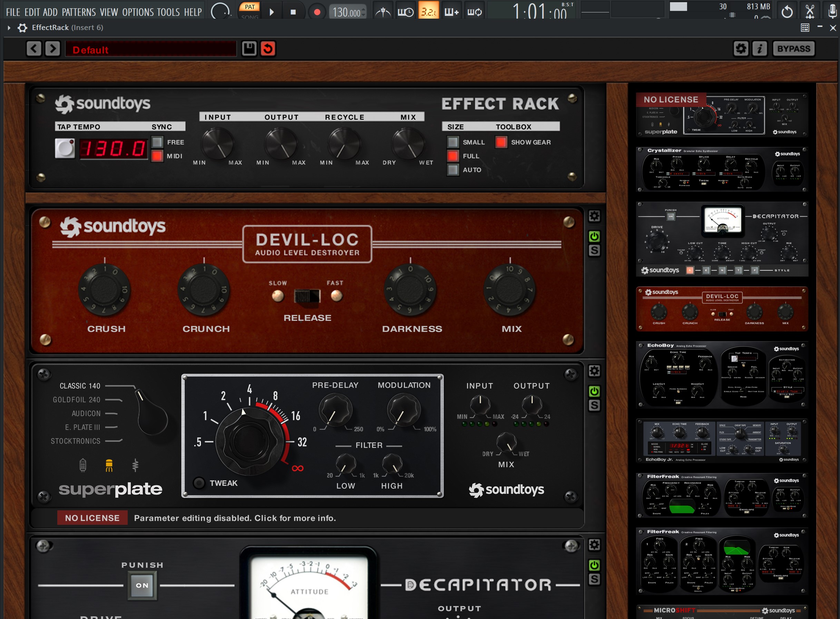Viewport: 840px width, 619px height.
Task: Expand the plugin wrapper arrow beside EffectRack
Action: pos(9,28)
